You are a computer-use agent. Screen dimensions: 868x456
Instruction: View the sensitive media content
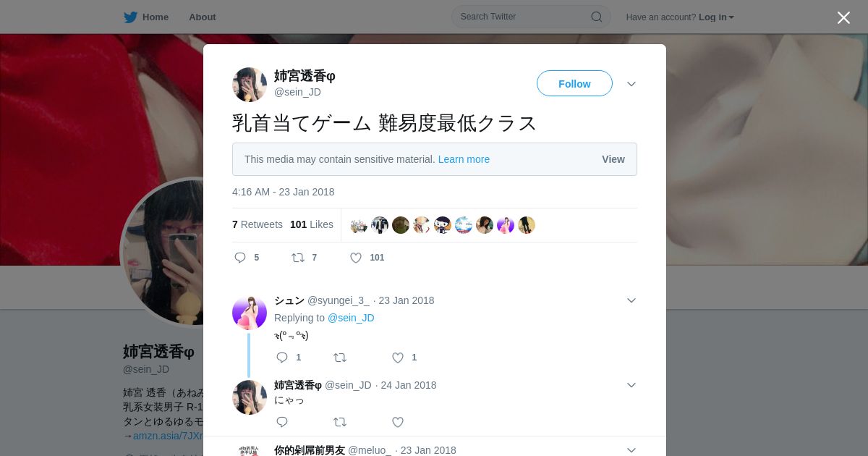613,159
